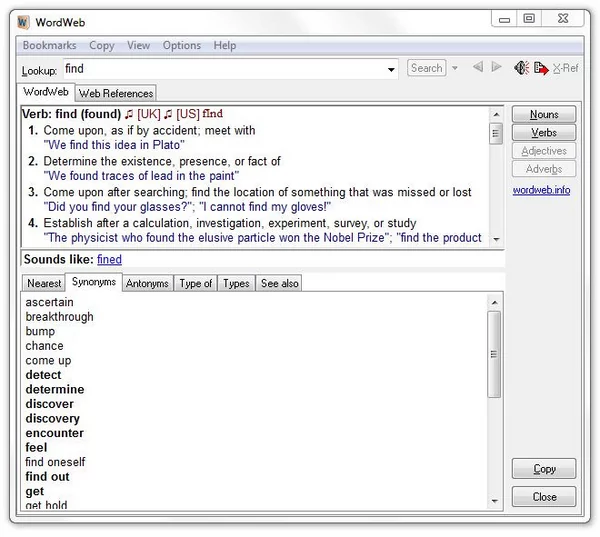Show only Nouns definitions
This screenshot has width=600, height=537.
click(x=544, y=114)
